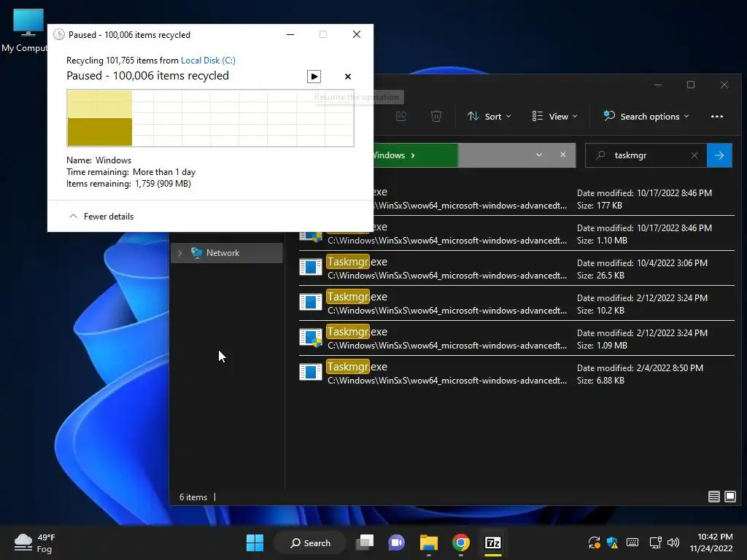Click the result dated 10/17/2022 sized 1.10 MB
This screenshot has width=747, height=560.
[554, 233]
